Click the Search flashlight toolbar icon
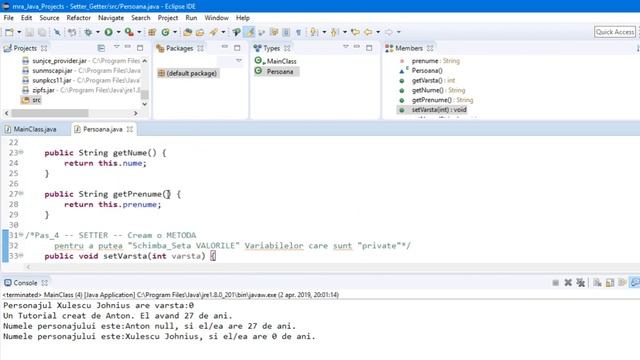 coord(213,32)
